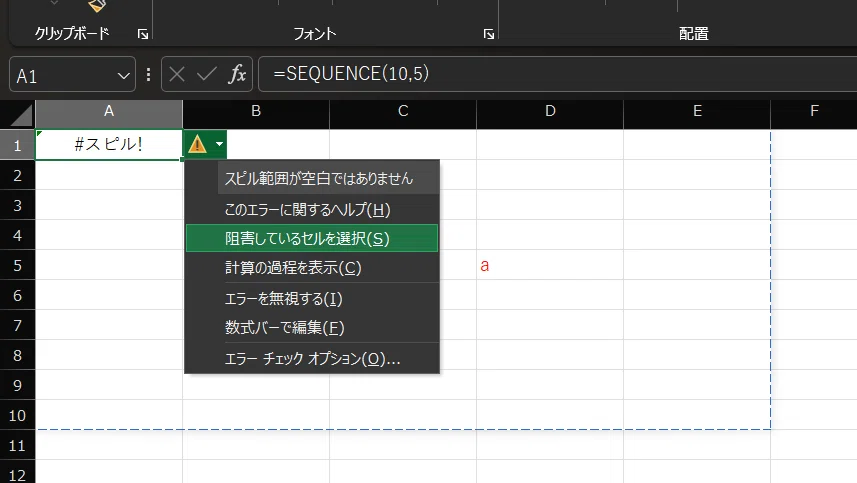Click the formula bar with SEQUENCE formula
Screen dimensions: 857x483
pos(557,74)
